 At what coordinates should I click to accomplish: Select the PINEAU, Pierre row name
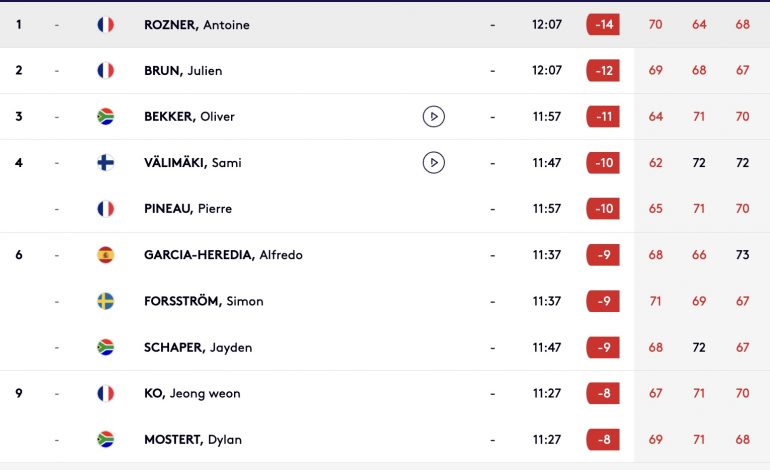click(x=188, y=209)
